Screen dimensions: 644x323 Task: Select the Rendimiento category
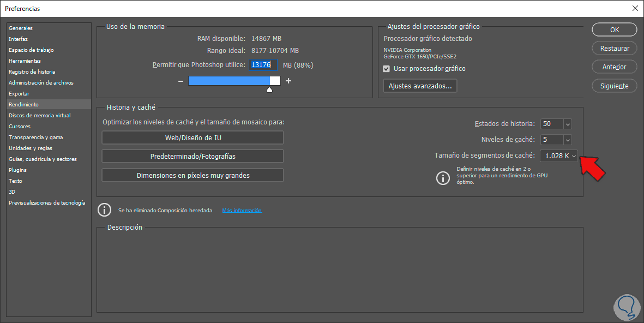point(49,104)
